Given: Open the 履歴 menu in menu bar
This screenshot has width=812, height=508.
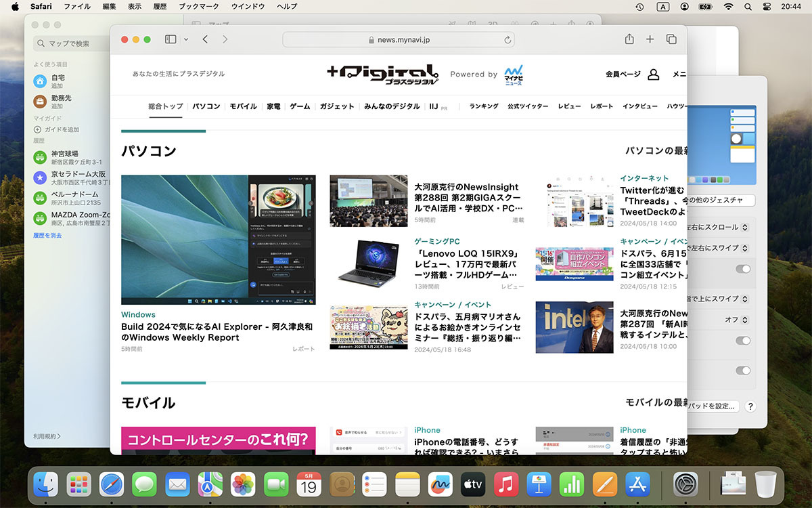Looking at the screenshot, I should [160, 7].
